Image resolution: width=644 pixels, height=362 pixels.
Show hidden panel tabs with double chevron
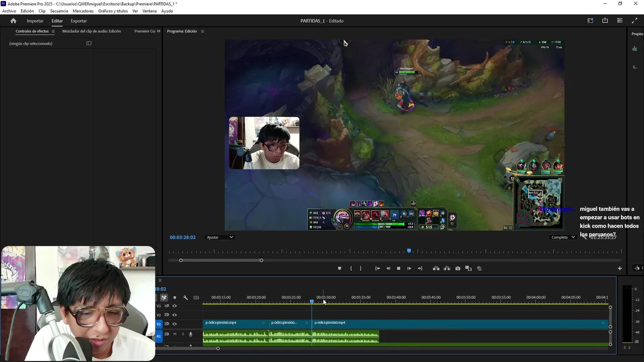point(158,31)
